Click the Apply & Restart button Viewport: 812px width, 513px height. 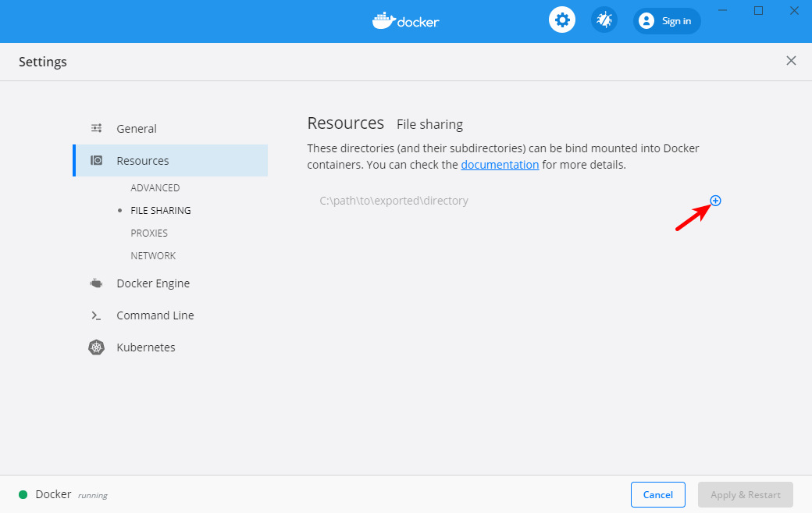(x=745, y=494)
